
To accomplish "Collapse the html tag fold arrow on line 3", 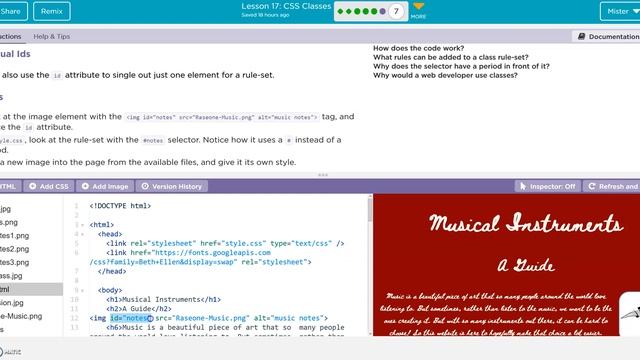I will [82, 225].
